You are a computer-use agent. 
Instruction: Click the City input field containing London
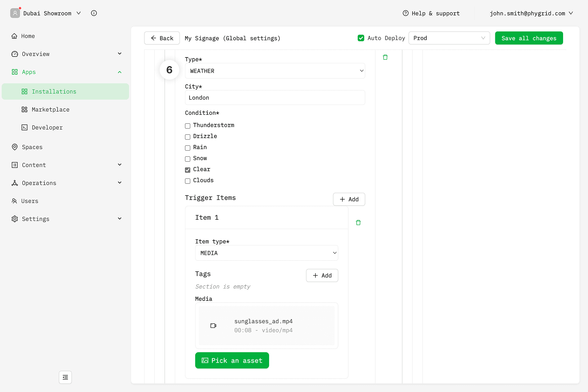(275, 98)
